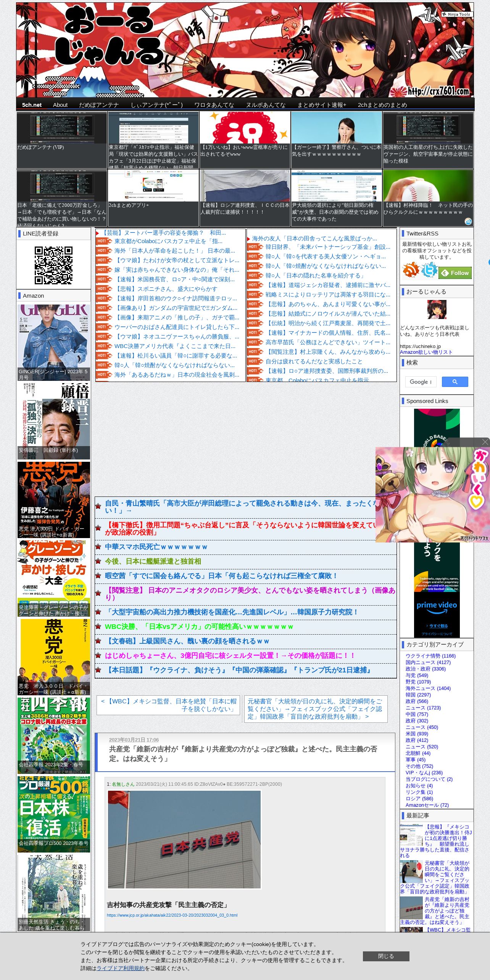
Task: Open 【悲報】あのちゃん feed item
Action: click(328, 304)
